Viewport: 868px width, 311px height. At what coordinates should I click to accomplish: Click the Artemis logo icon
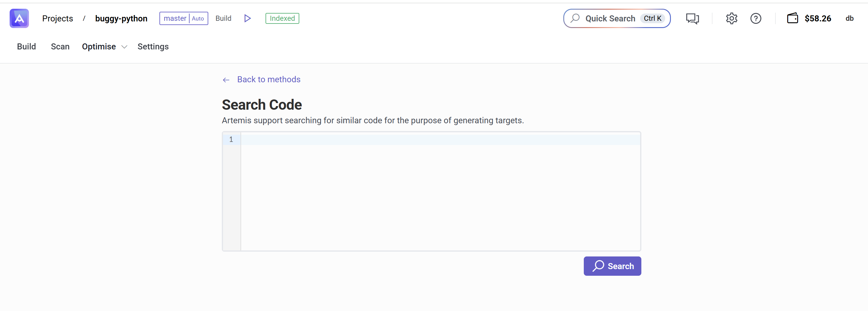19,18
